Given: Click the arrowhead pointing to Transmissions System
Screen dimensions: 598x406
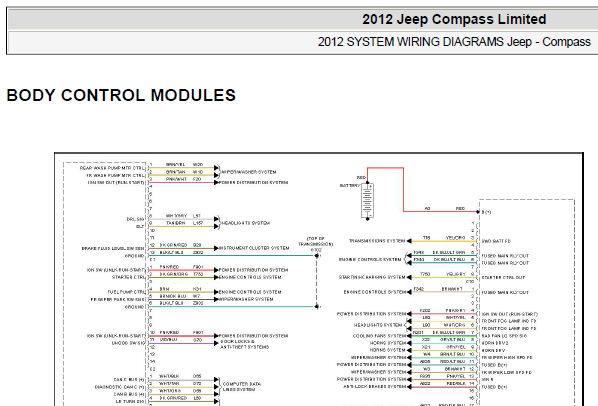Looking at the screenshot, I should tap(409, 241).
